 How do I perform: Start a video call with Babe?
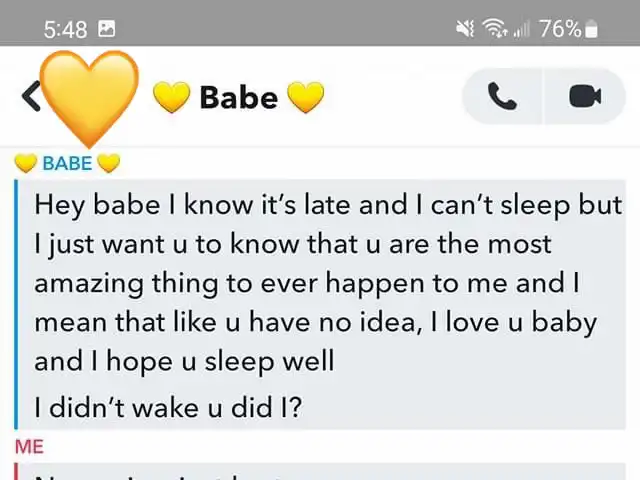click(x=585, y=96)
